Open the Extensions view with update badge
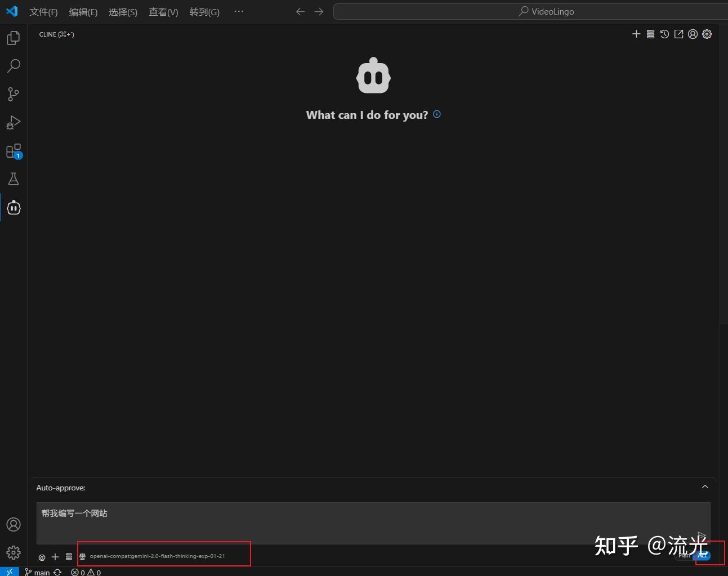This screenshot has width=728, height=576. pyautogui.click(x=14, y=151)
